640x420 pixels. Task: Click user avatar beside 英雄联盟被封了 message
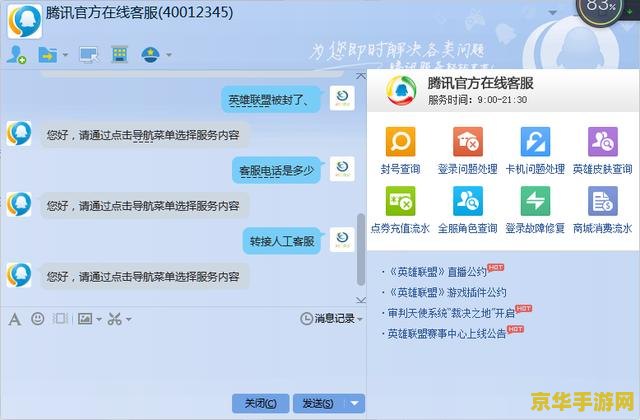click(342, 98)
